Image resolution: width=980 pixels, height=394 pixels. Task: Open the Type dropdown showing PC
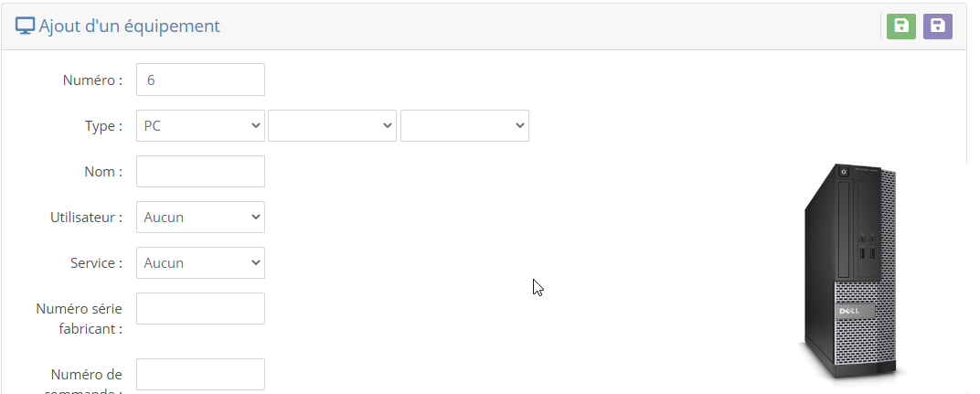pyautogui.click(x=200, y=126)
